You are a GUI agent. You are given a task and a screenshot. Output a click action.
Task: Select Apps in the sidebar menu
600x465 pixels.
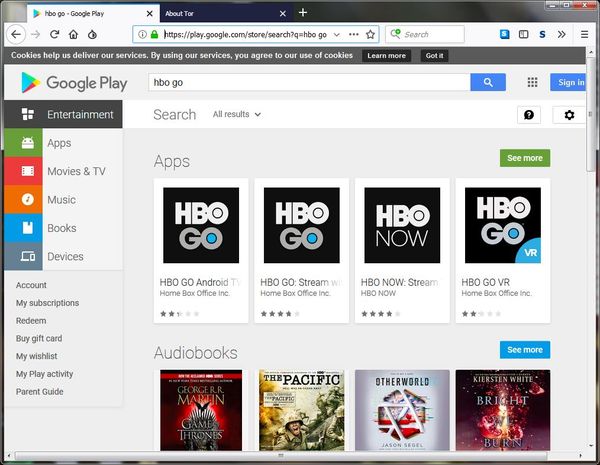[59, 143]
